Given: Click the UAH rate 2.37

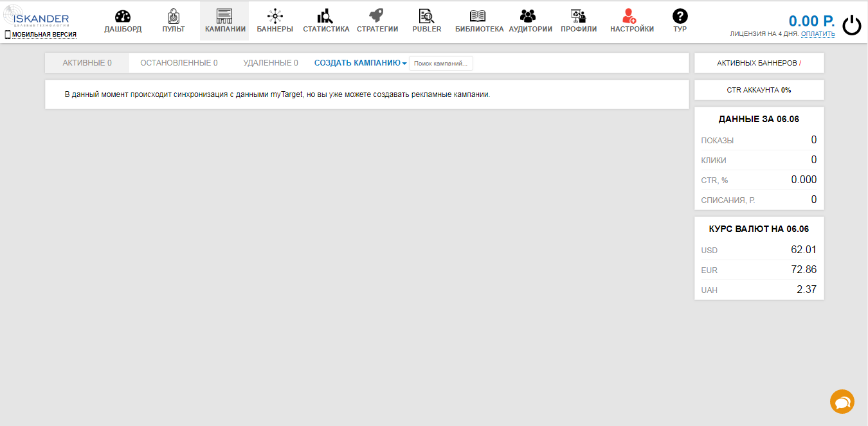Looking at the screenshot, I should click(x=806, y=290).
